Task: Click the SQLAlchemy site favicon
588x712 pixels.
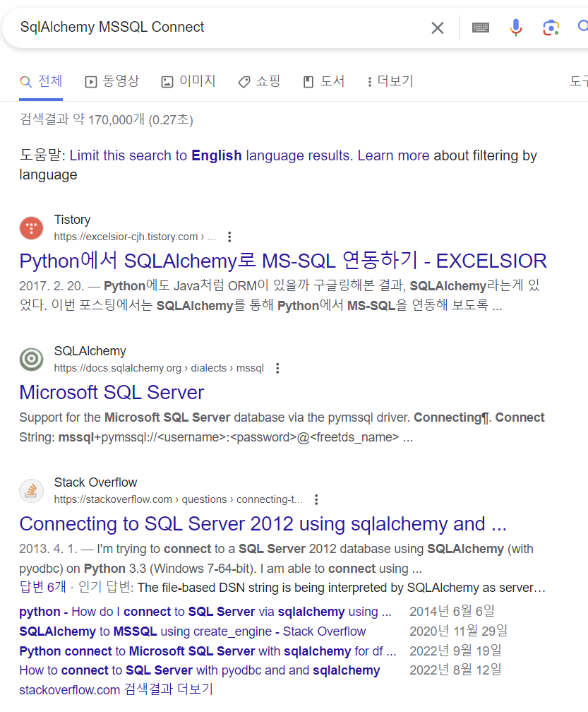Action: [x=31, y=359]
